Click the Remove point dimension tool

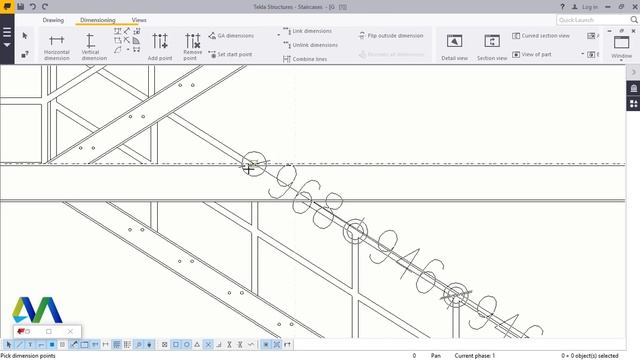[x=192, y=47]
